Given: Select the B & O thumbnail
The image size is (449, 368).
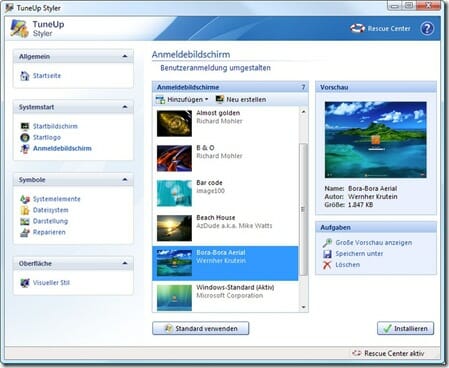Looking at the screenshot, I should (x=174, y=158).
